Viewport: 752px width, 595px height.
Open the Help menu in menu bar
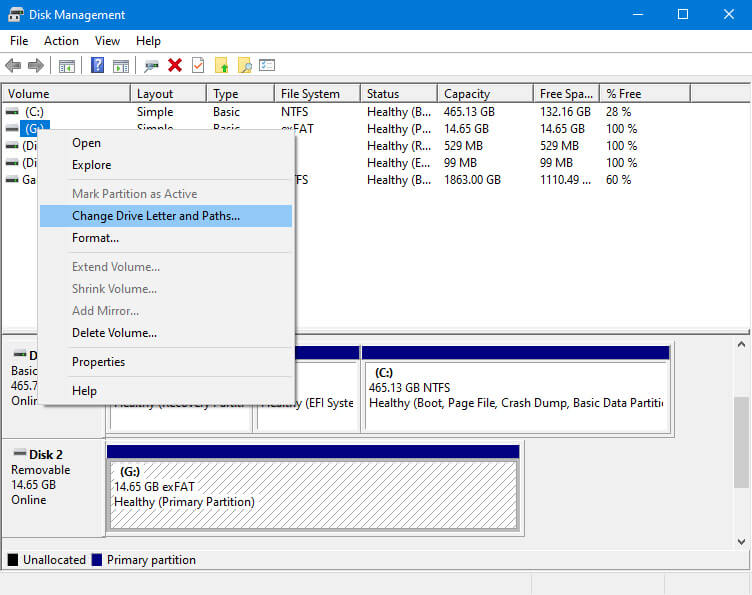148,41
